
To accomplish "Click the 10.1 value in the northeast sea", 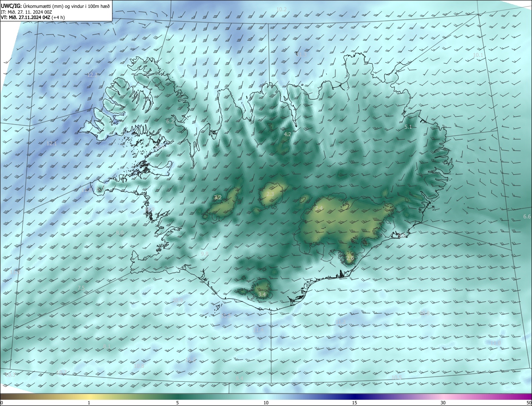I will [x=478, y=55].
